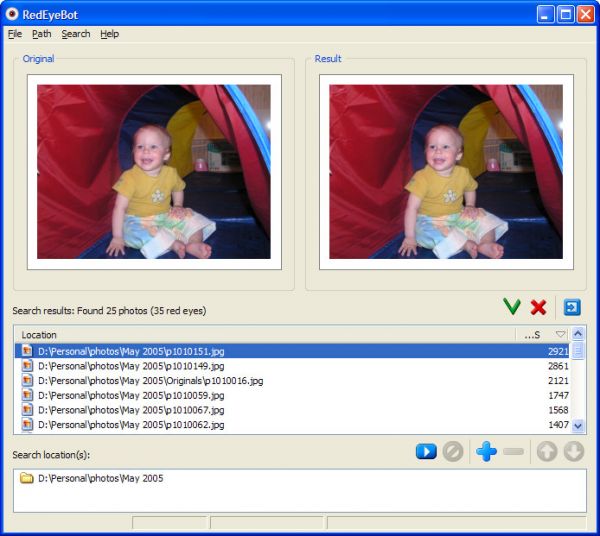Screen dimensions: 600x536
Task: Click the green checkmark accept icon
Action: [512, 307]
